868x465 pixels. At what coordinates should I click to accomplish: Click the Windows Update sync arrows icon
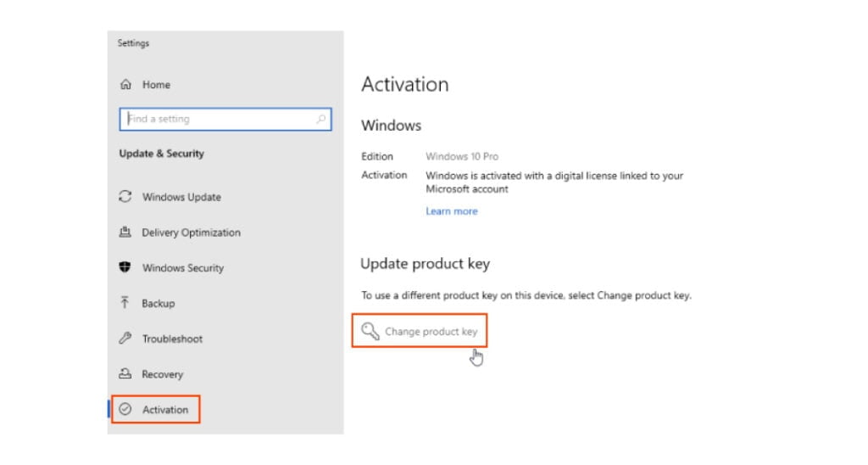pyautogui.click(x=125, y=197)
